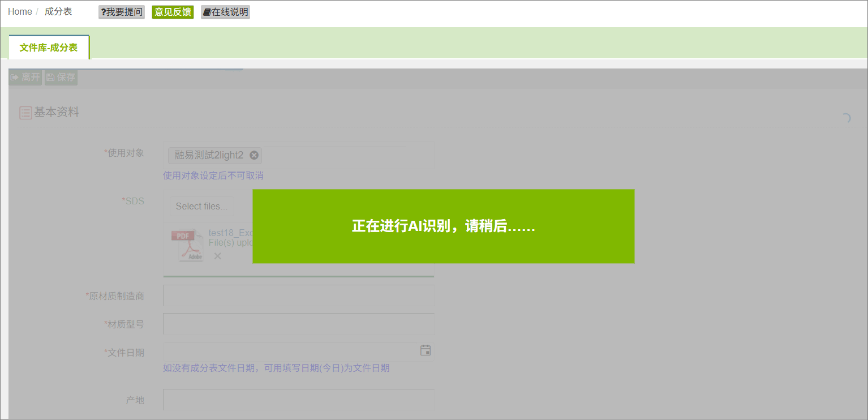Screen dimensions: 868x420
Task: Remove the 融易測試2light2 tag via its x icon
Action: pos(254,155)
